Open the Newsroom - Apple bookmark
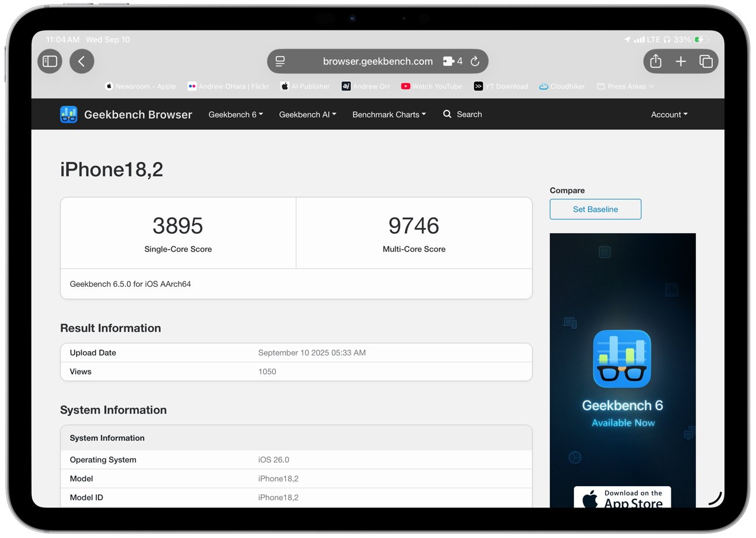Viewport: 756px width, 538px height. tap(140, 86)
